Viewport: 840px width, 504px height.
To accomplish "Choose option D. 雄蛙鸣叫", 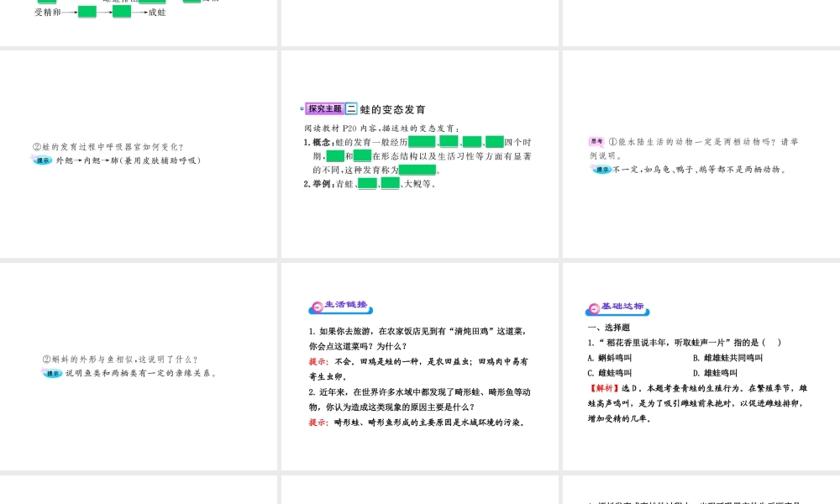I will pyautogui.click(x=715, y=373).
